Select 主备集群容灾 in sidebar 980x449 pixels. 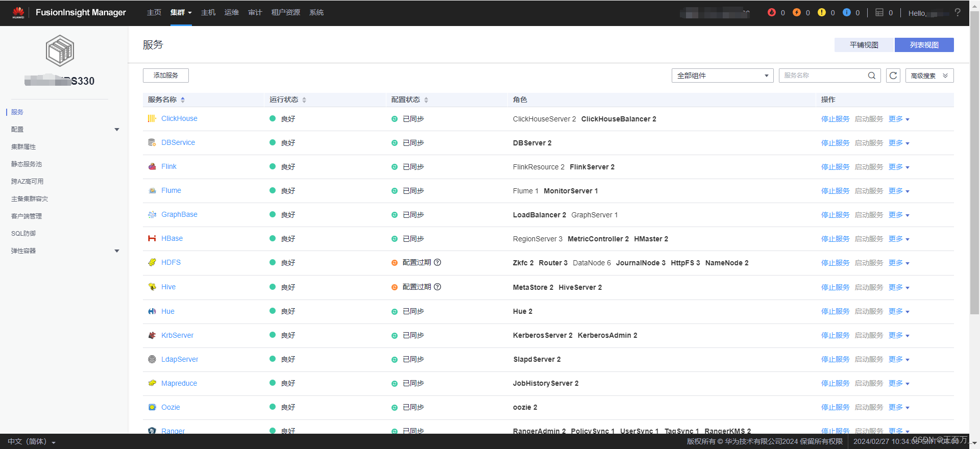pos(30,199)
